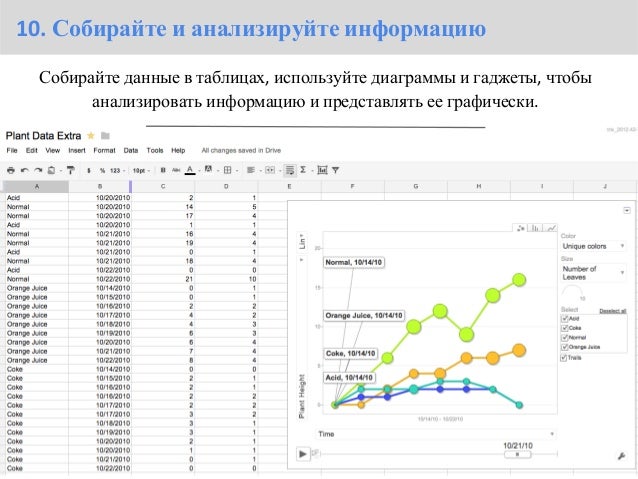Click the clipboard paste icon
Image resolution: width=638 pixels, height=479 pixels.
pos(51,170)
